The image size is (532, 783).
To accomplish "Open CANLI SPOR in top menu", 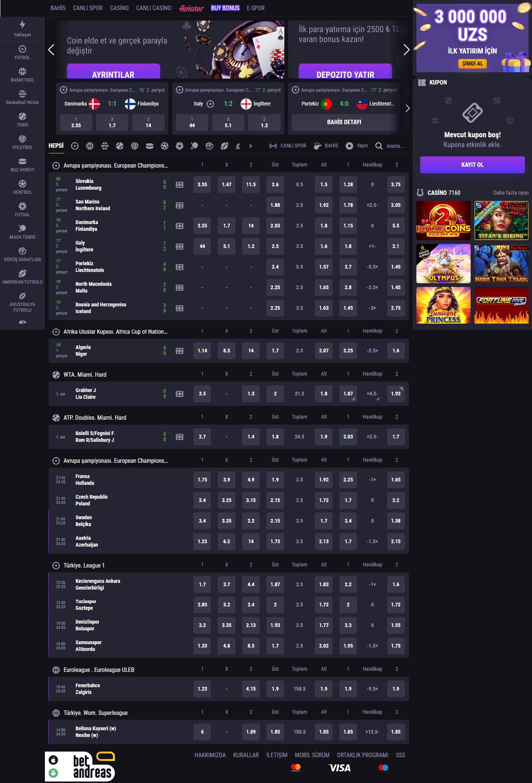I will coord(88,8).
